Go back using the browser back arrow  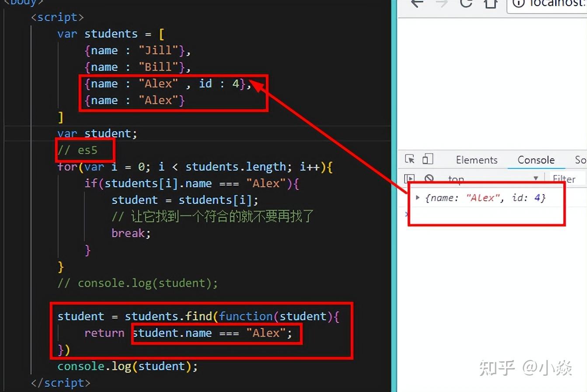(417, 3)
